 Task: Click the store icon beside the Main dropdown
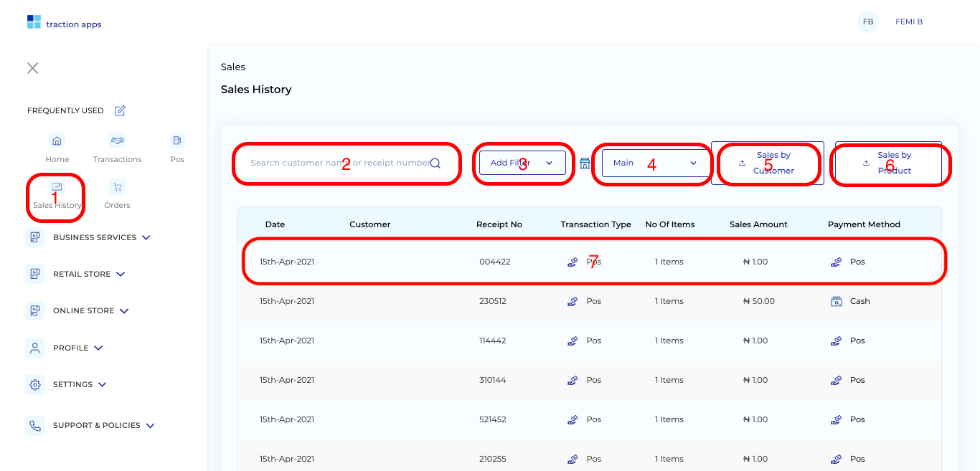click(x=585, y=163)
